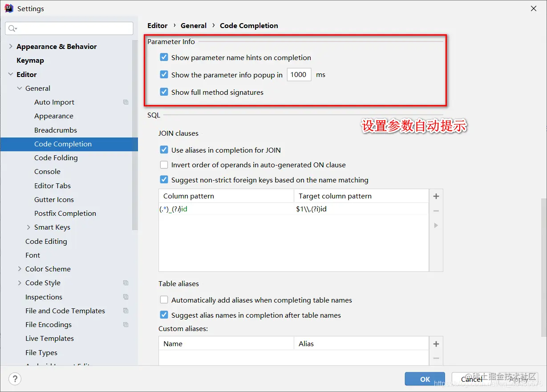
Task: Click the Column pattern table header
Action: click(226, 196)
